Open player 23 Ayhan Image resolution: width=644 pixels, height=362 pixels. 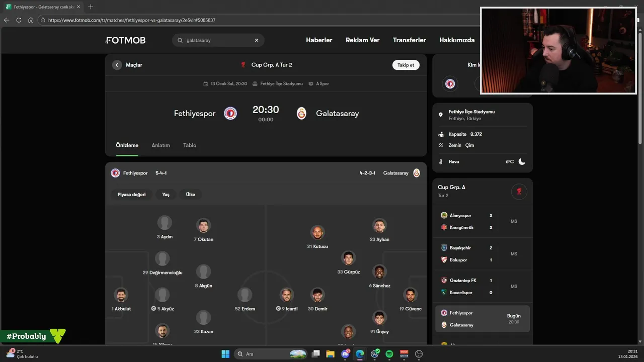379,230
